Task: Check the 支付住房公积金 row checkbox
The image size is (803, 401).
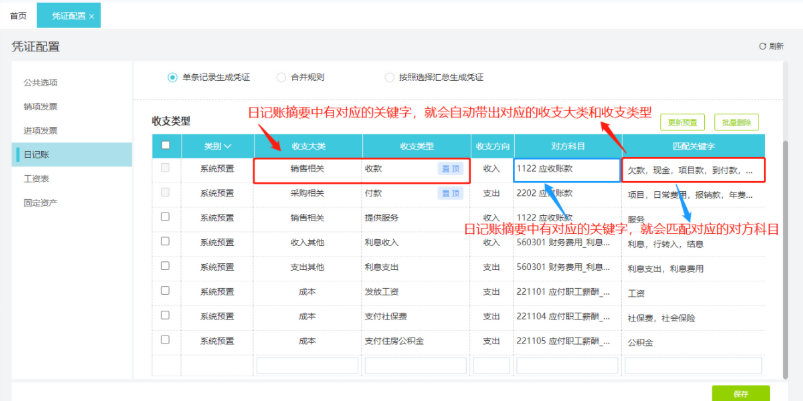Action: coord(165,340)
